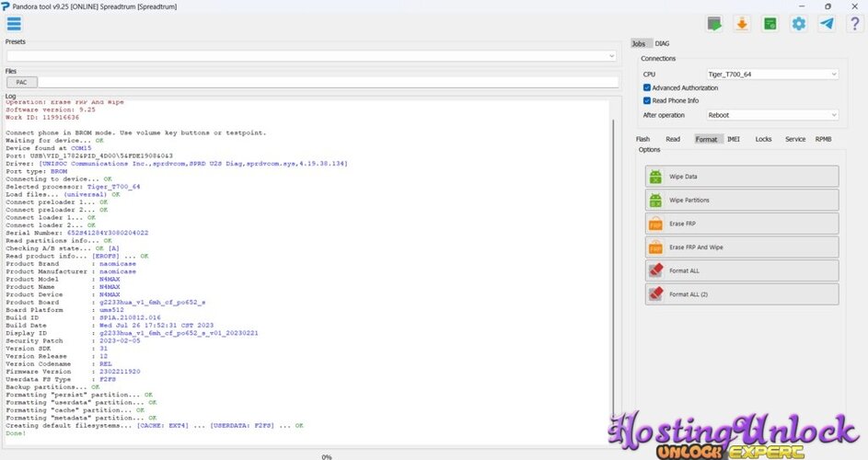868x460 pixels.
Task: Click the Done! line in log
Action: coord(16,433)
